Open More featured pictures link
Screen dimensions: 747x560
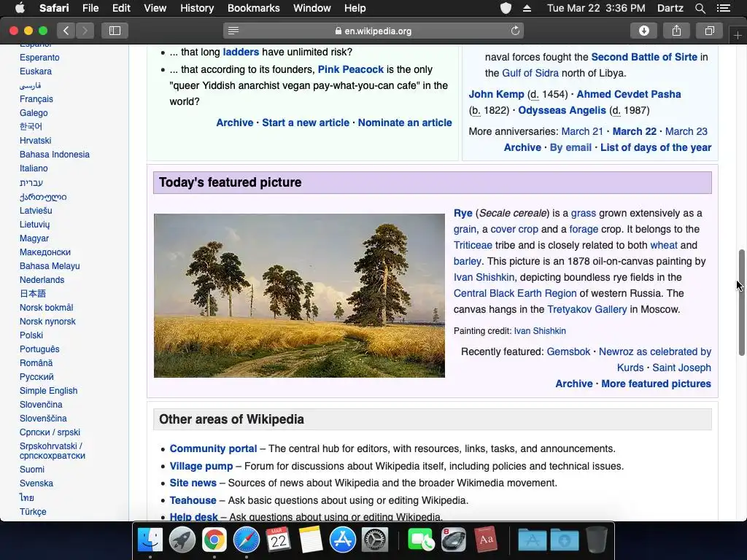click(x=656, y=384)
